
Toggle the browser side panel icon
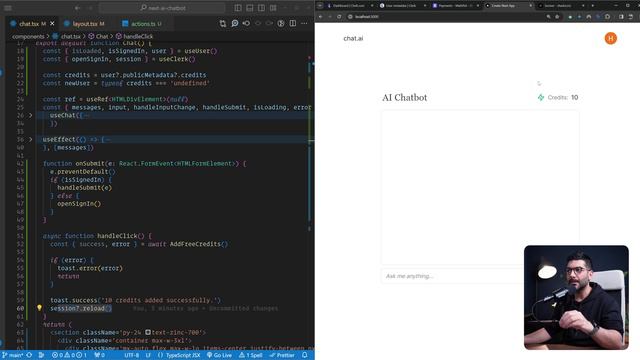[x=621, y=17]
